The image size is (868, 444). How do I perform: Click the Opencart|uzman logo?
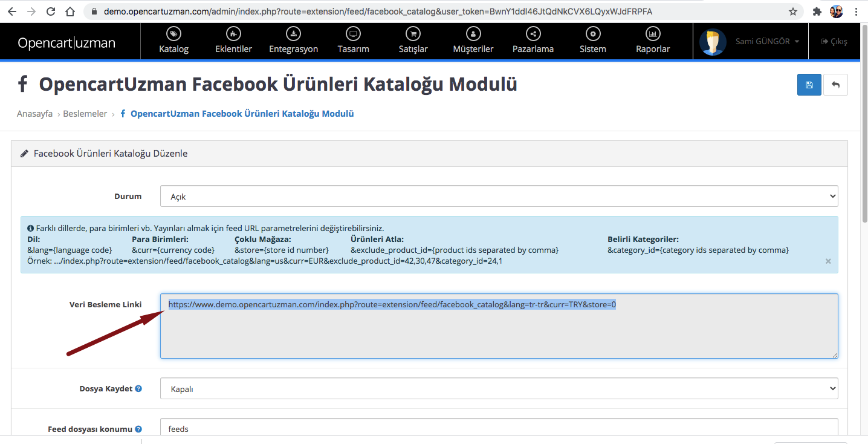coord(66,42)
